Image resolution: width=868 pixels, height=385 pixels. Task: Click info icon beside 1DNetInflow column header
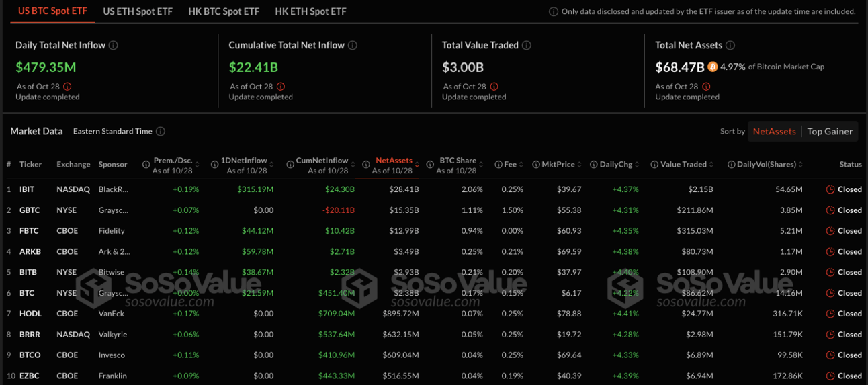pyautogui.click(x=214, y=165)
